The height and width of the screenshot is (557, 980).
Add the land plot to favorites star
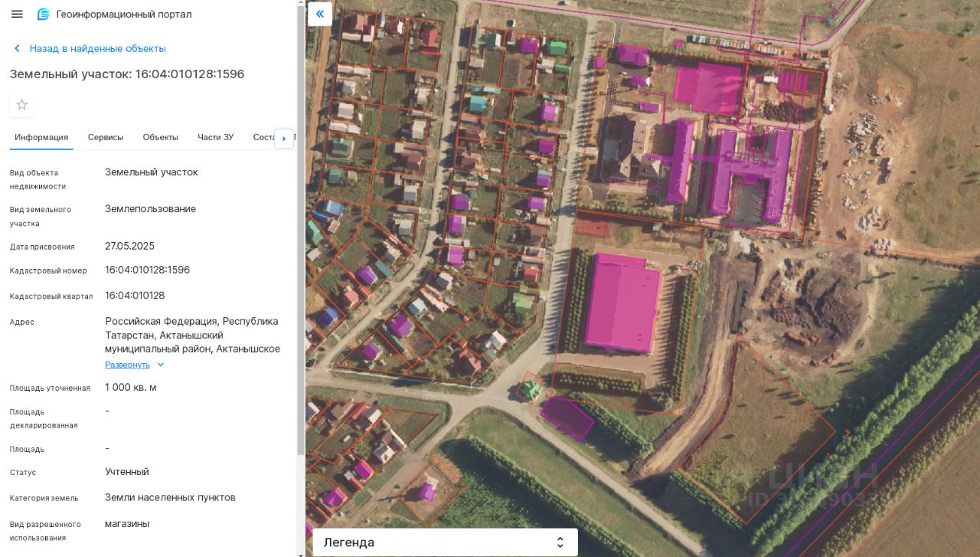[x=22, y=105]
